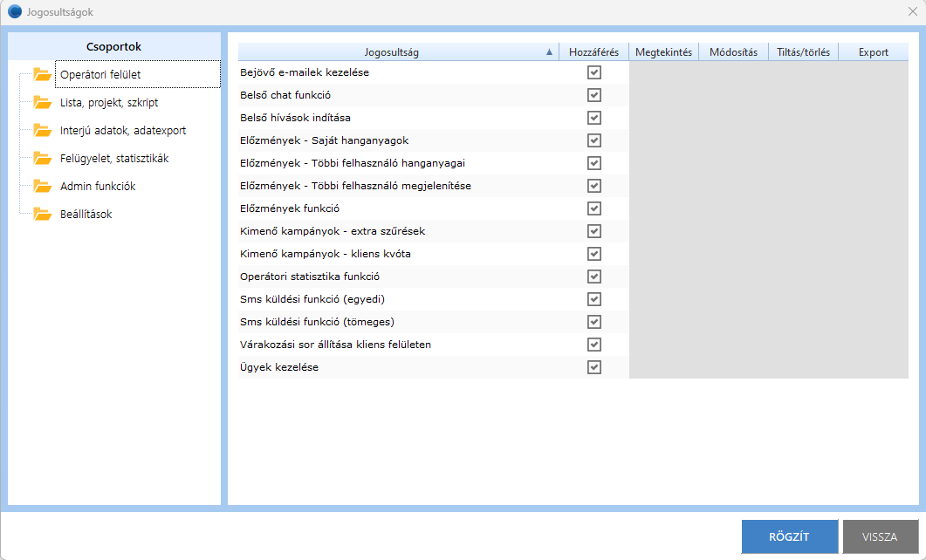Click the Felügyelet, statisztikák folder icon
Viewport: 926px width, 560px height.
pos(42,158)
